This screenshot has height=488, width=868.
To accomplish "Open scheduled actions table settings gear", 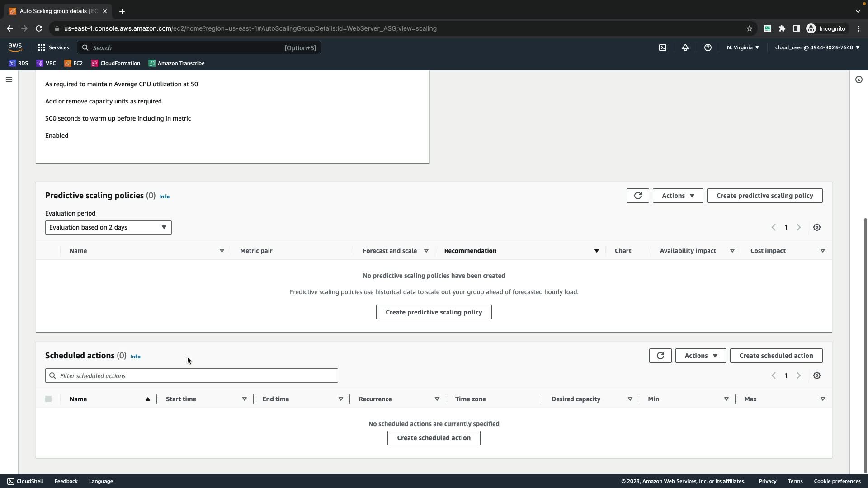I will [816, 375].
